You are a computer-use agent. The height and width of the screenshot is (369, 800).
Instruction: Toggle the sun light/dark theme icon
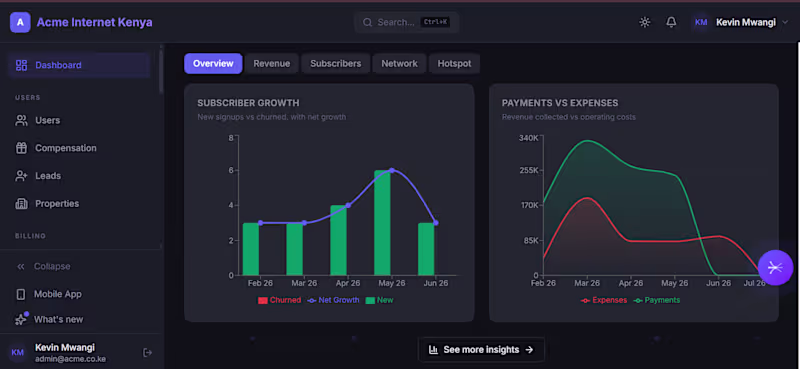[645, 22]
